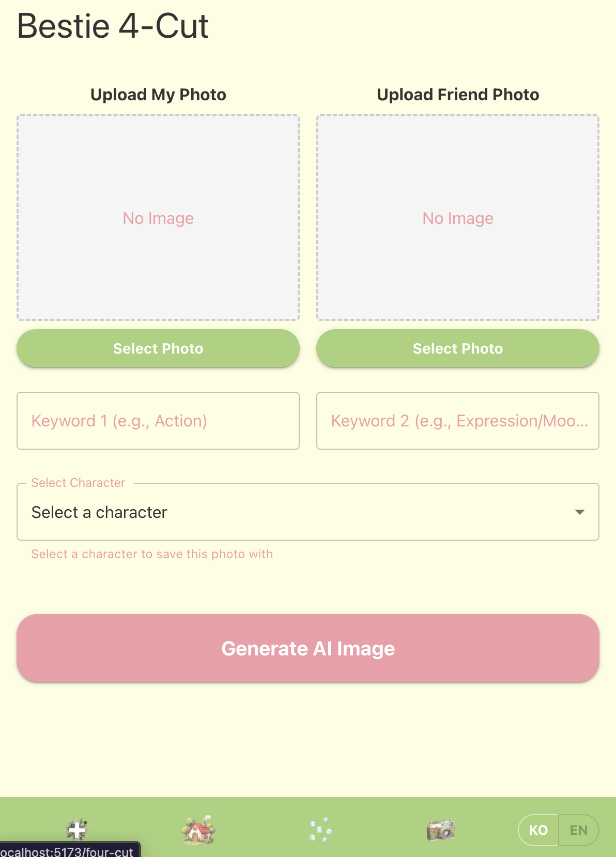The height and width of the screenshot is (857, 616).
Task: Click the Bestie 4-Cut page title
Action: 113,26
